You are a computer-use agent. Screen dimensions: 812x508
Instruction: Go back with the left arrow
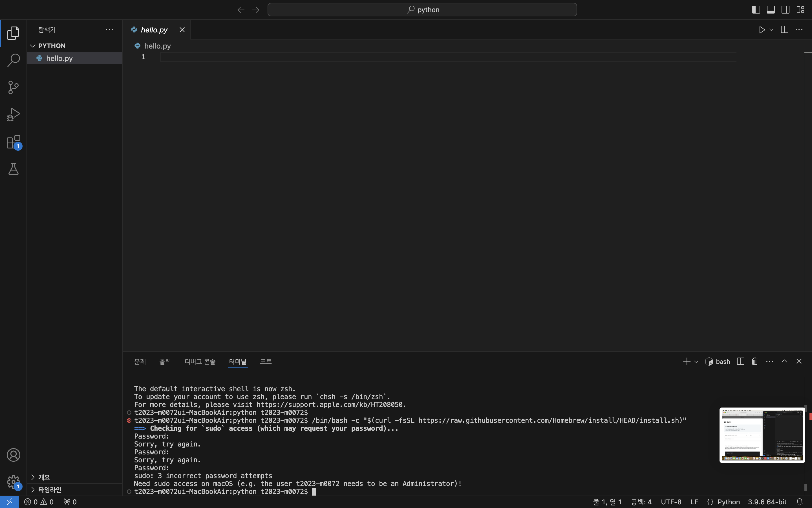(240, 10)
